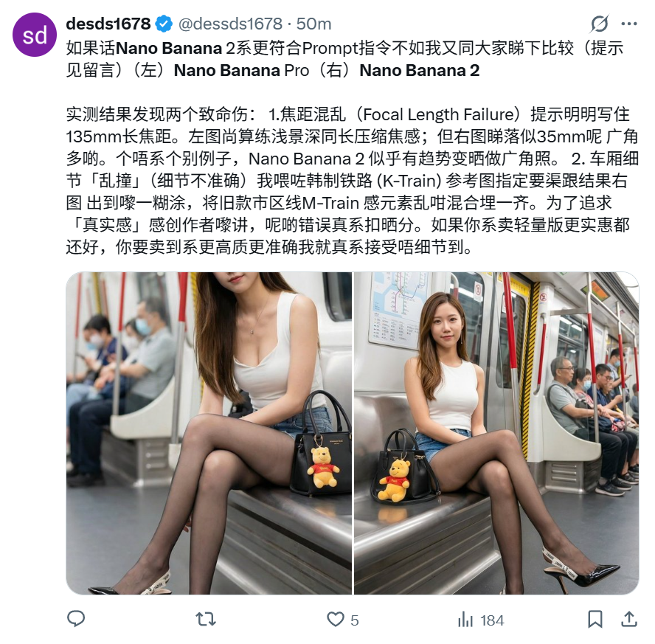
Task: Click the view count number 184
Action: pyautogui.click(x=492, y=620)
